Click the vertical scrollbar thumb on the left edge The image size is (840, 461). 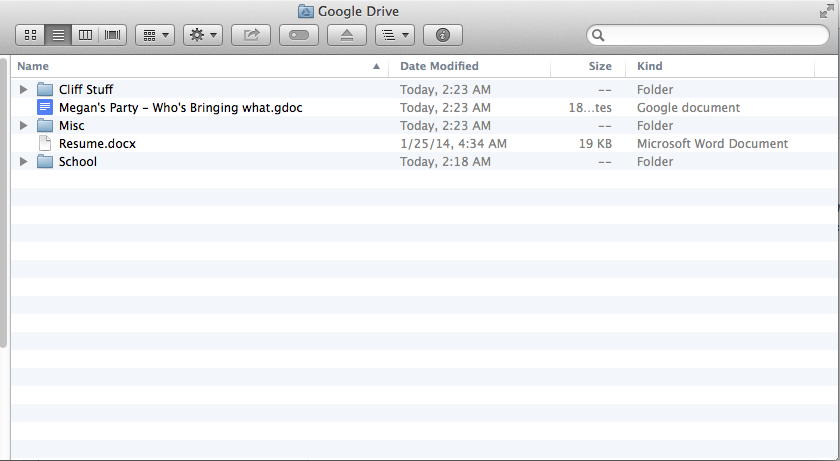click(3, 202)
